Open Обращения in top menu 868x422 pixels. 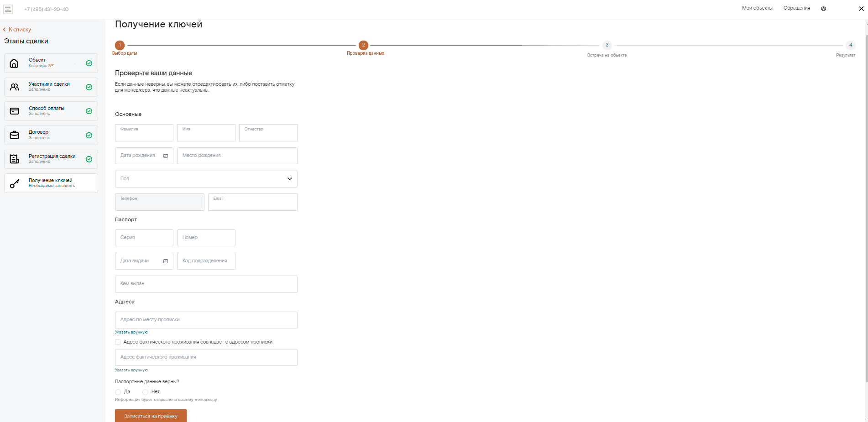796,8
